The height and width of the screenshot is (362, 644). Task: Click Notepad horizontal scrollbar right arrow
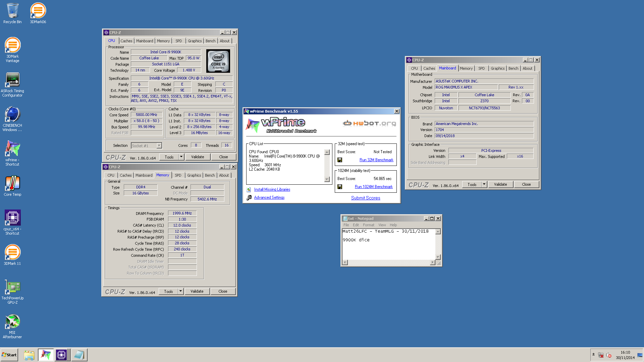coord(433,262)
